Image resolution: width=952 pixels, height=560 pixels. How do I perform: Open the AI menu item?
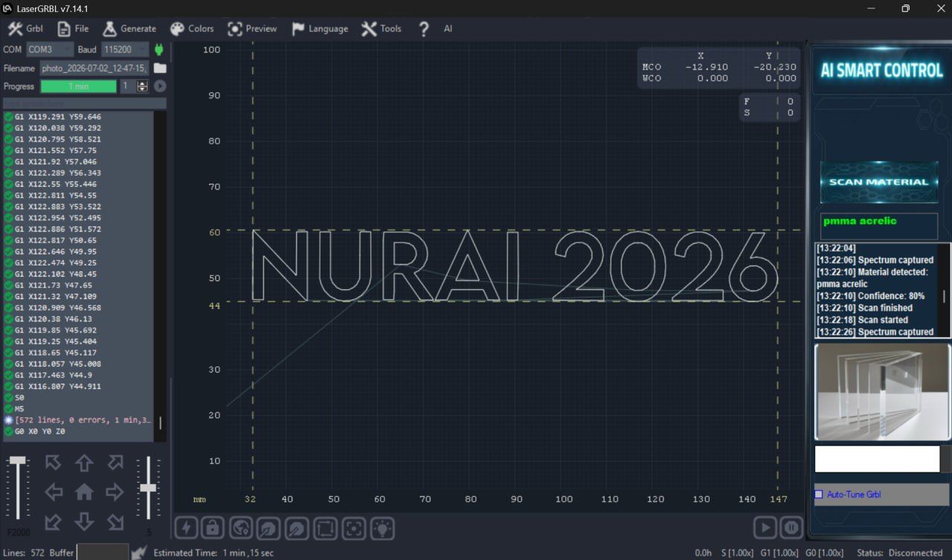click(448, 29)
